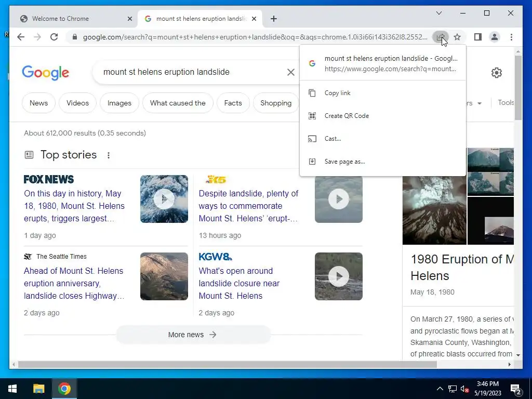Reload the current page
The image size is (532, 399).
tap(54, 37)
